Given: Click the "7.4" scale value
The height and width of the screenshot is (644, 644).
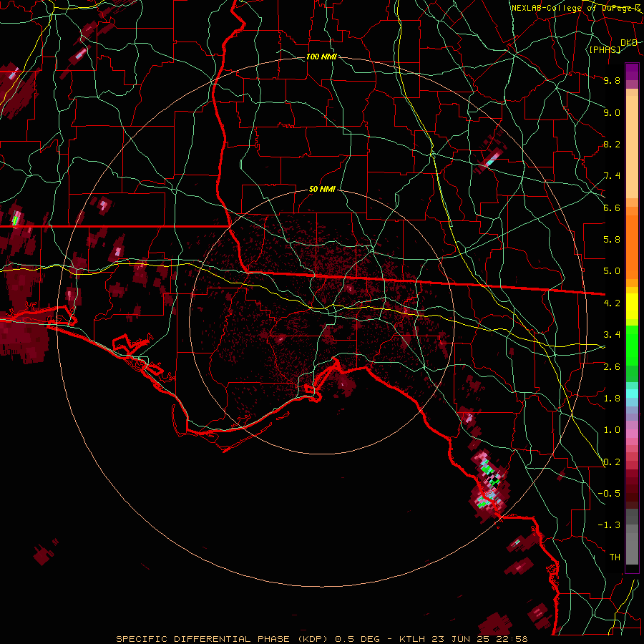Looking at the screenshot, I should click(x=612, y=176).
